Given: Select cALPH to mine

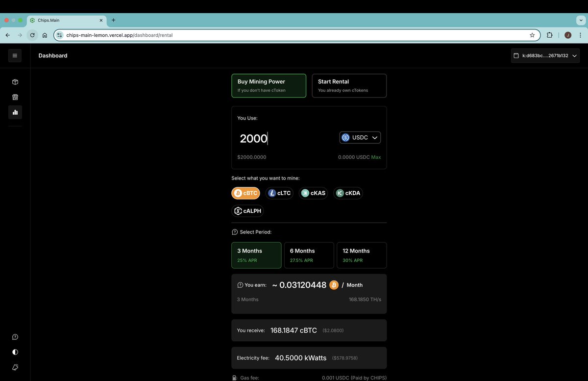Looking at the screenshot, I should point(247,211).
